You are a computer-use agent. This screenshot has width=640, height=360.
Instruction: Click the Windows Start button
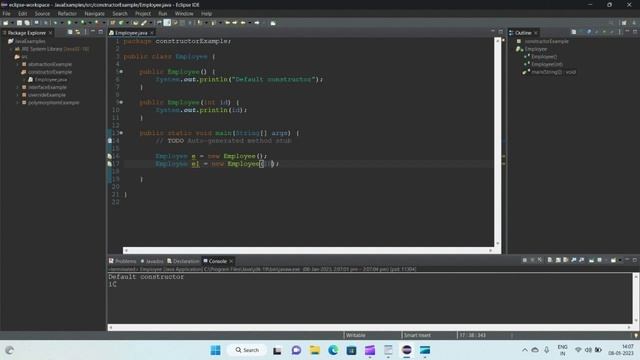pyautogui.click(x=216, y=350)
